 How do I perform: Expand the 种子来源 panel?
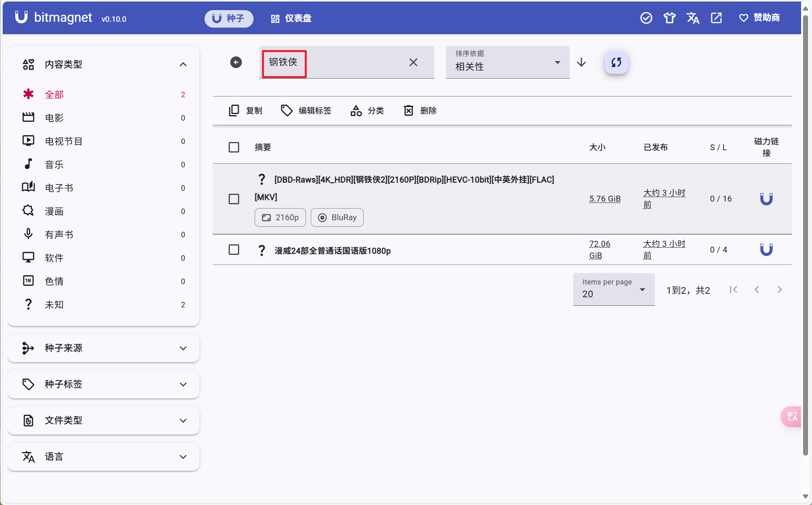pos(103,348)
